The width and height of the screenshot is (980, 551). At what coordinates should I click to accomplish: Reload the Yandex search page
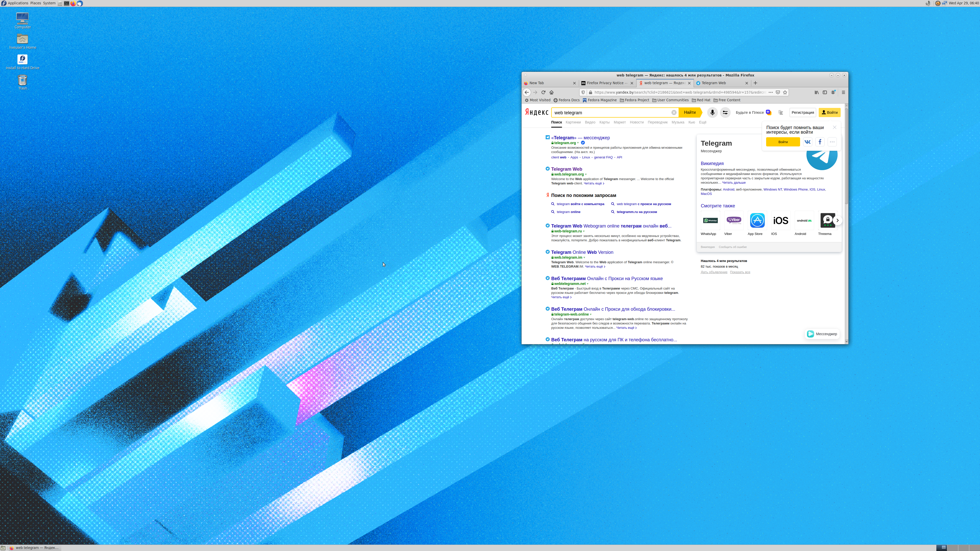point(543,92)
